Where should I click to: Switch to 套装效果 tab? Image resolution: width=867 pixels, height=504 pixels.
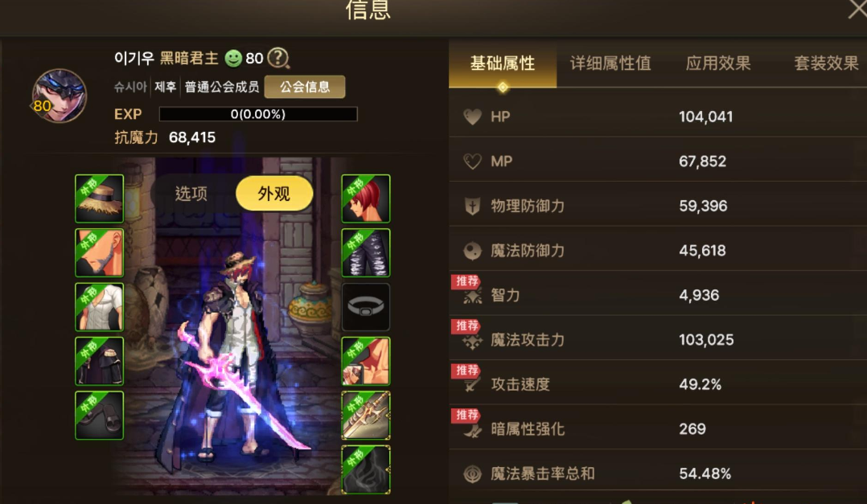[826, 63]
